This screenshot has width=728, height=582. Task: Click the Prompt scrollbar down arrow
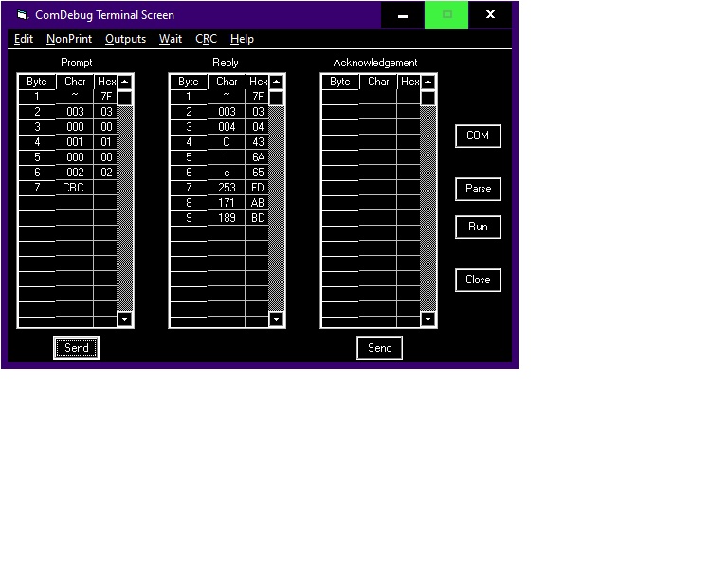point(124,318)
